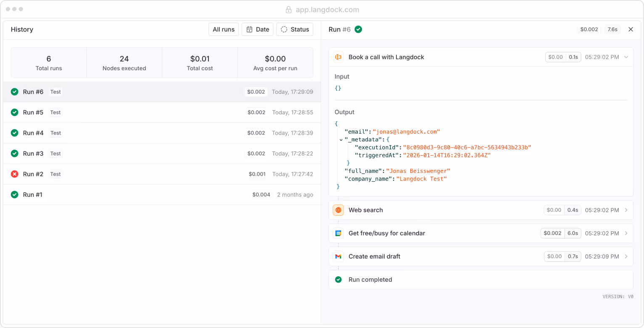Click the green status icon of Run #1
The height and width of the screenshot is (328, 644).
[x=15, y=195]
